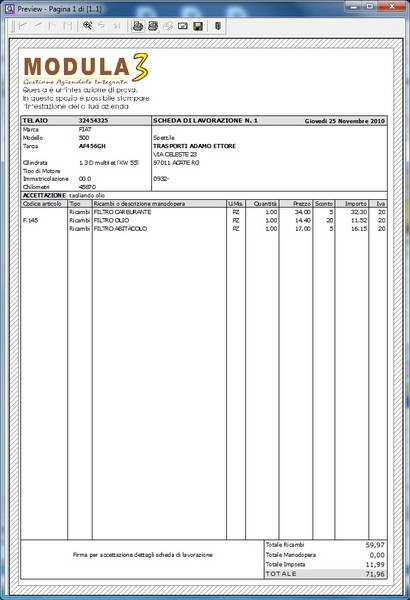Click the importo 16.15 for FILTRO ABITACOLO
Screen dimensions: 410x600
(x=359, y=229)
